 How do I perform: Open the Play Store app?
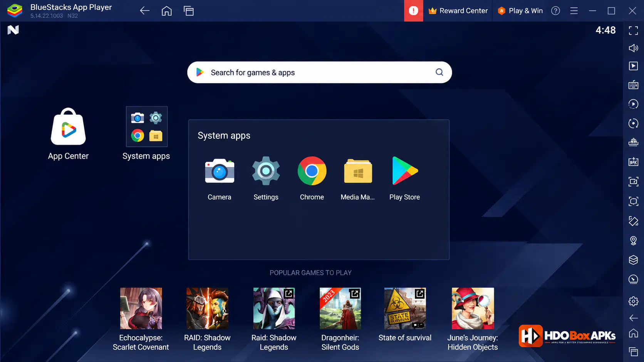404,171
